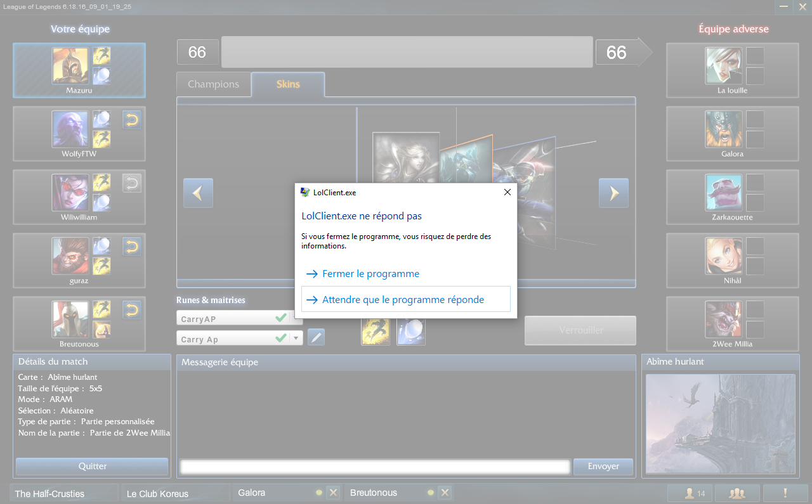Image resolution: width=812 pixels, height=504 pixels.
Task: Open the group chat people icon
Action: point(737,493)
